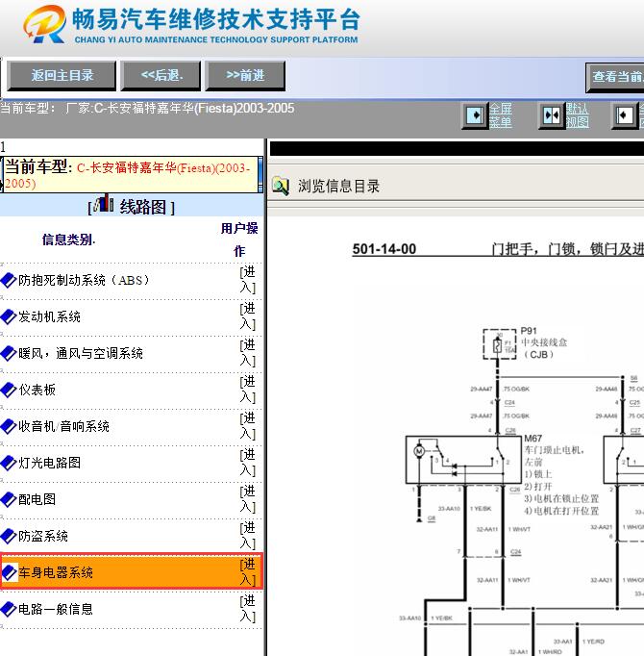Select 暖风，通风与空调系统 category
The height and width of the screenshot is (656, 644).
click(81, 354)
